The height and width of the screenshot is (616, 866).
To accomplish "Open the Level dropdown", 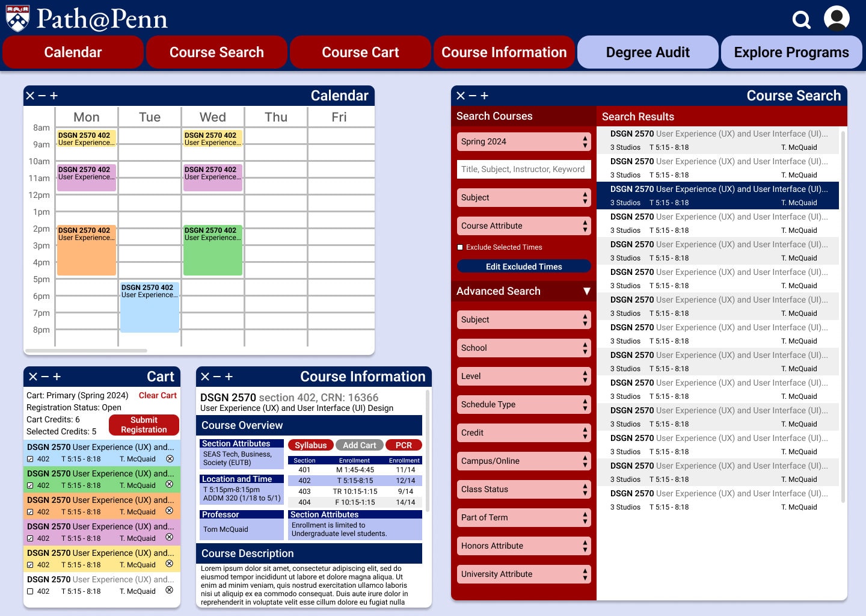I will [x=524, y=376].
